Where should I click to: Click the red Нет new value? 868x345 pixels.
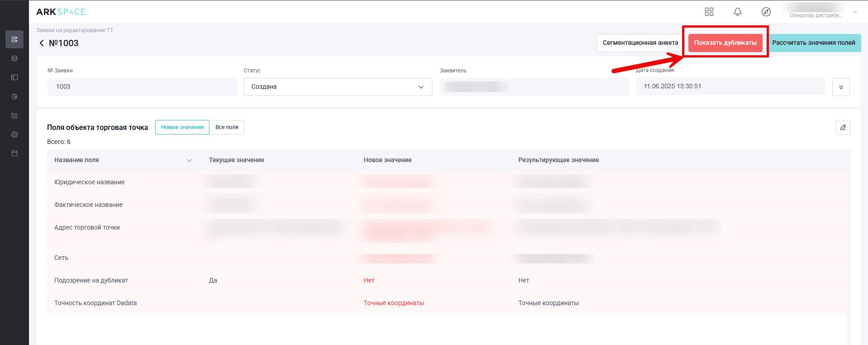pyautogui.click(x=369, y=280)
